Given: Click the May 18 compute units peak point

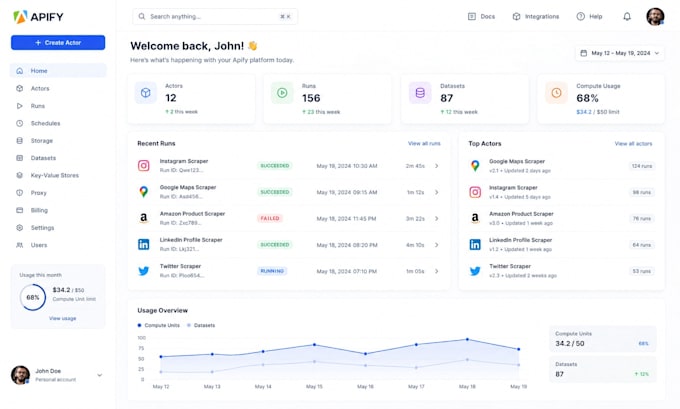Looking at the screenshot, I should 467,340.
